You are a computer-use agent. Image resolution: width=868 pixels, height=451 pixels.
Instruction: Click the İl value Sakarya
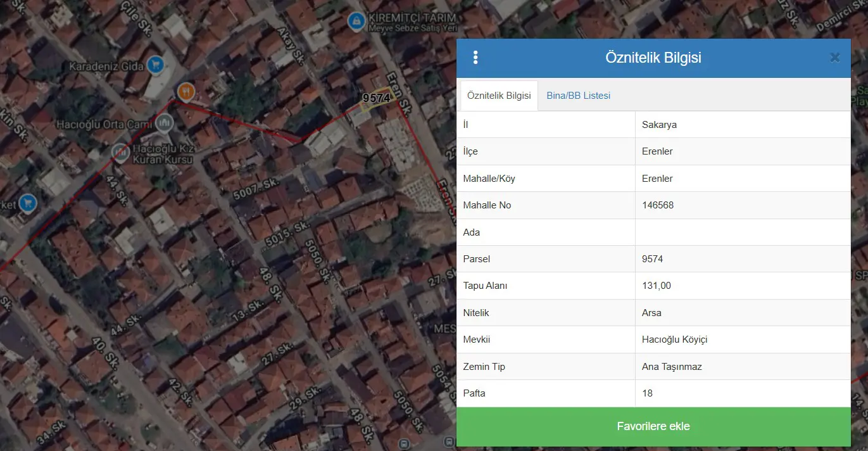pyautogui.click(x=659, y=125)
